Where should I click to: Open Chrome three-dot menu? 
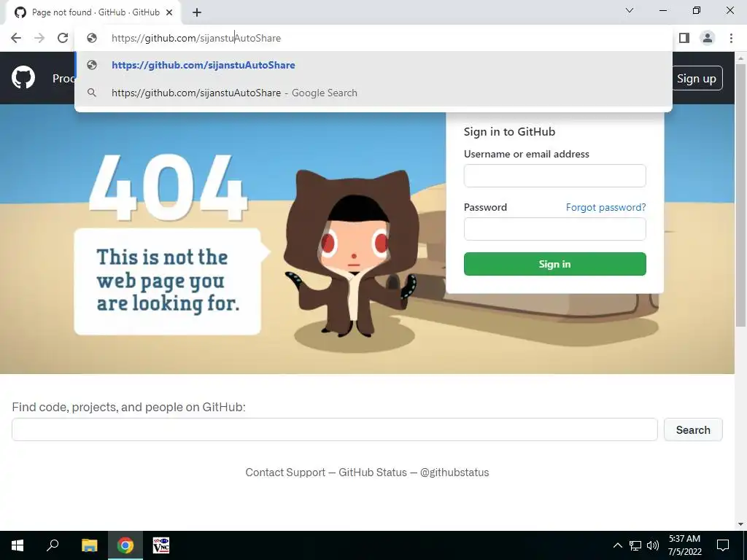click(x=731, y=38)
